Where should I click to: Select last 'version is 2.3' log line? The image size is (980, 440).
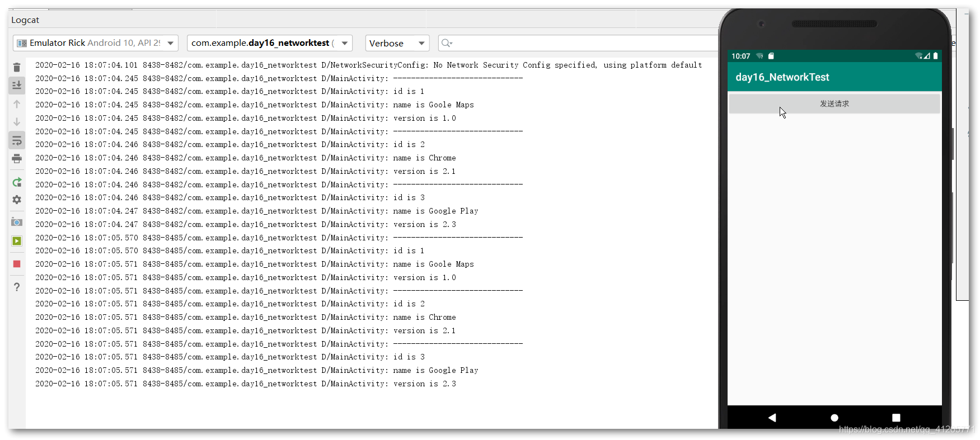coord(246,384)
